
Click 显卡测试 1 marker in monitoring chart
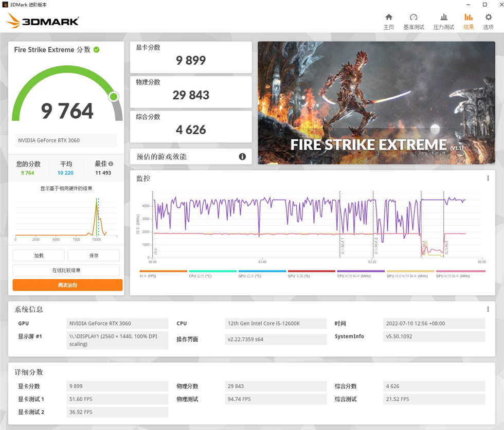click(x=343, y=246)
